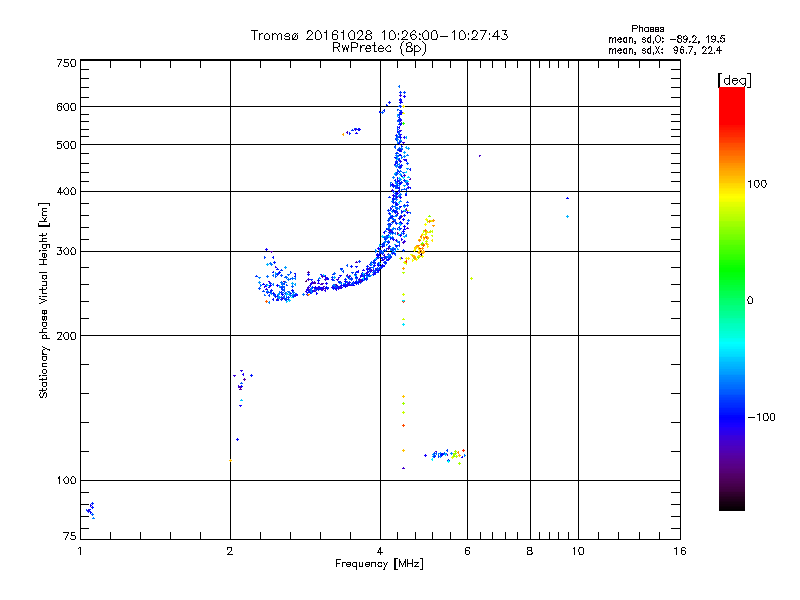Click the colorbar tick label '0'
The height and width of the screenshot is (600, 800).
(750, 301)
